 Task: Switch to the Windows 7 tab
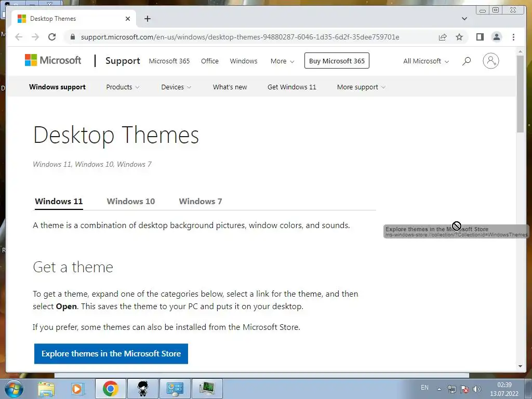pyautogui.click(x=200, y=201)
